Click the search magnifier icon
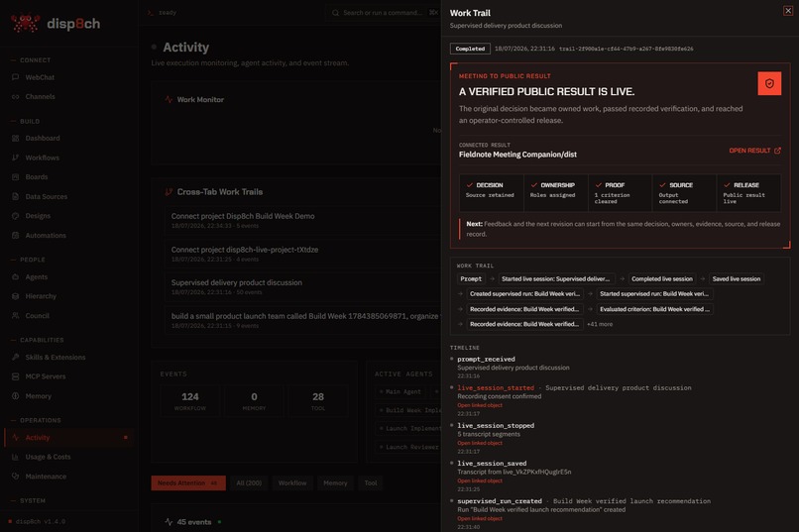799x532 pixels. pyautogui.click(x=335, y=13)
